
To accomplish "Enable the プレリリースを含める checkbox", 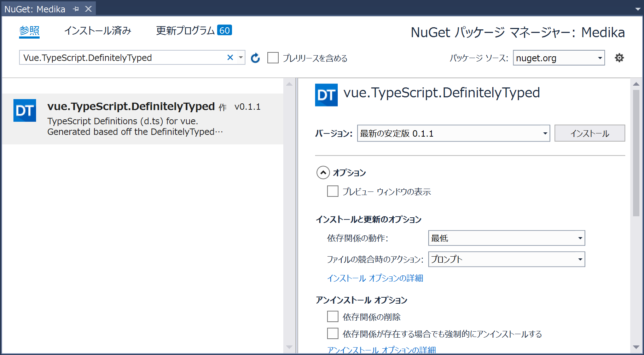I will click(x=273, y=58).
